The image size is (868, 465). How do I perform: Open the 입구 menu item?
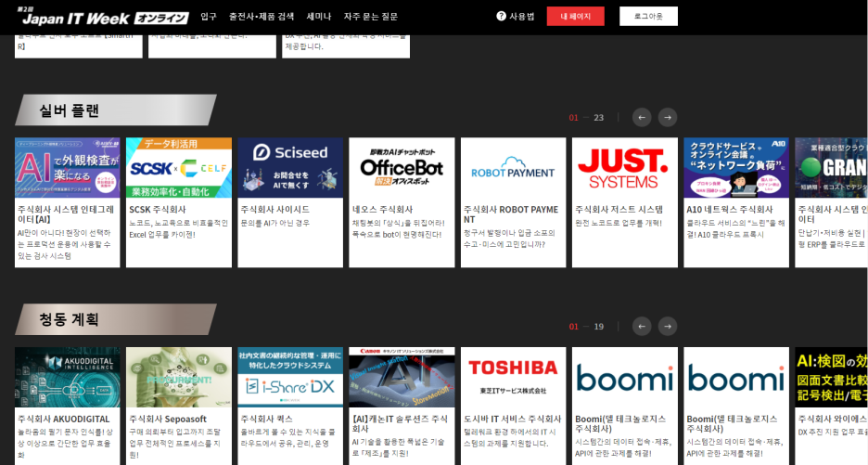[209, 17]
